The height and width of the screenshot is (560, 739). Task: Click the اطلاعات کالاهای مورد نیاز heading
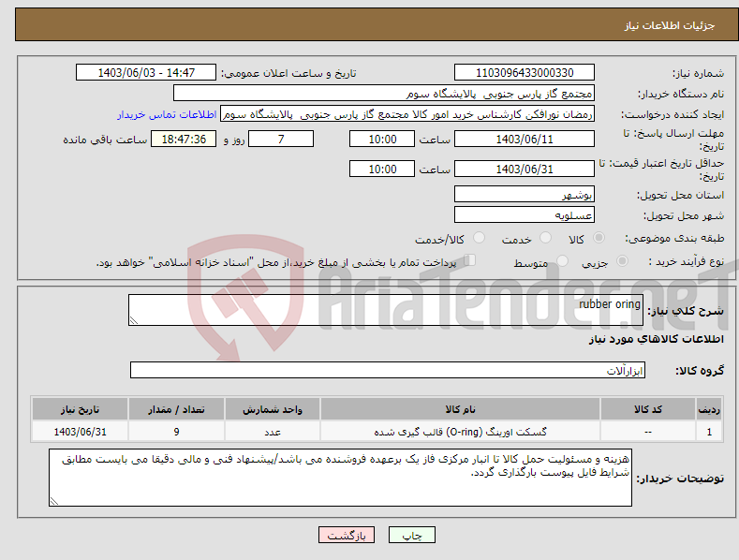click(656, 339)
